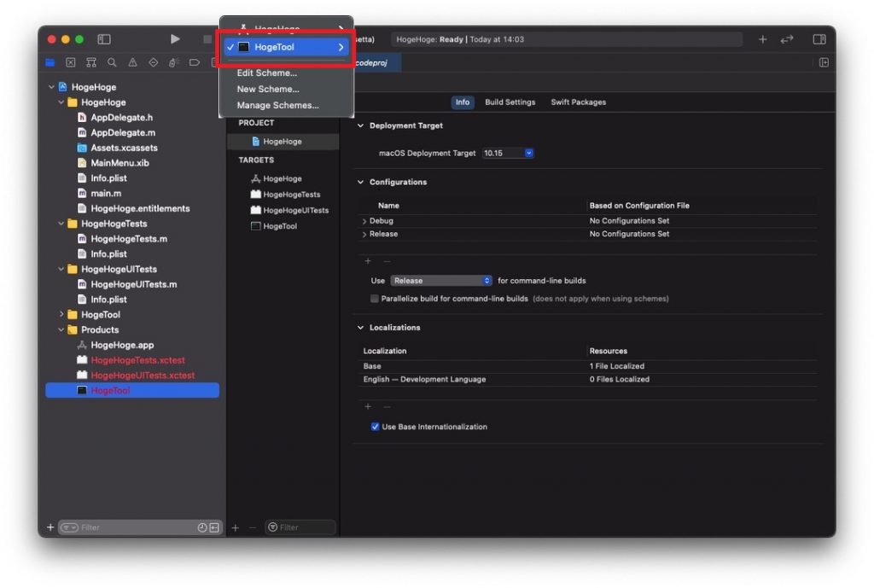Viewport: 874px width, 588px height.
Task: Open the Test navigator diamond icon
Action: click(154, 62)
